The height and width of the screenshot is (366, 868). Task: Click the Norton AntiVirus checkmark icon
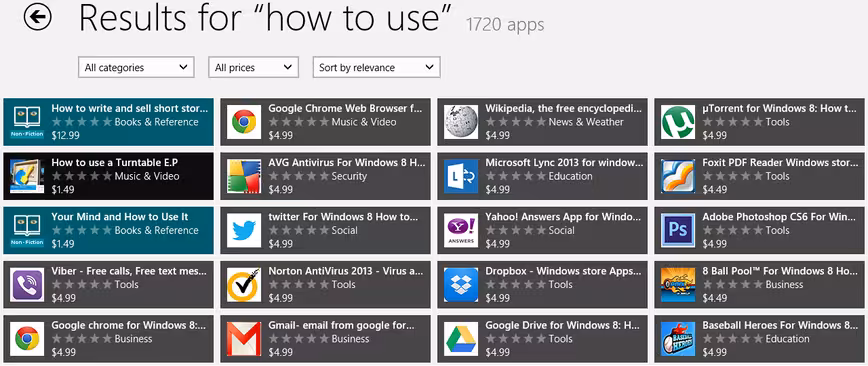coord(244,285)
